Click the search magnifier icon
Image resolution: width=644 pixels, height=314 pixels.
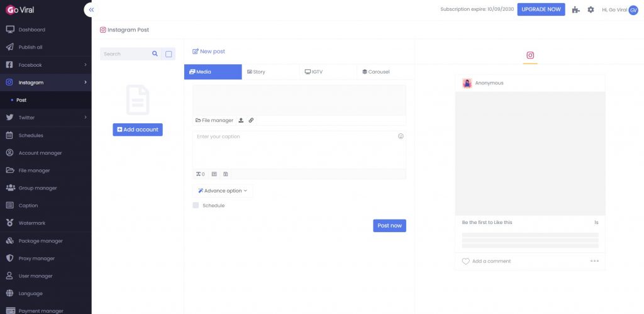tap(155, 54)
